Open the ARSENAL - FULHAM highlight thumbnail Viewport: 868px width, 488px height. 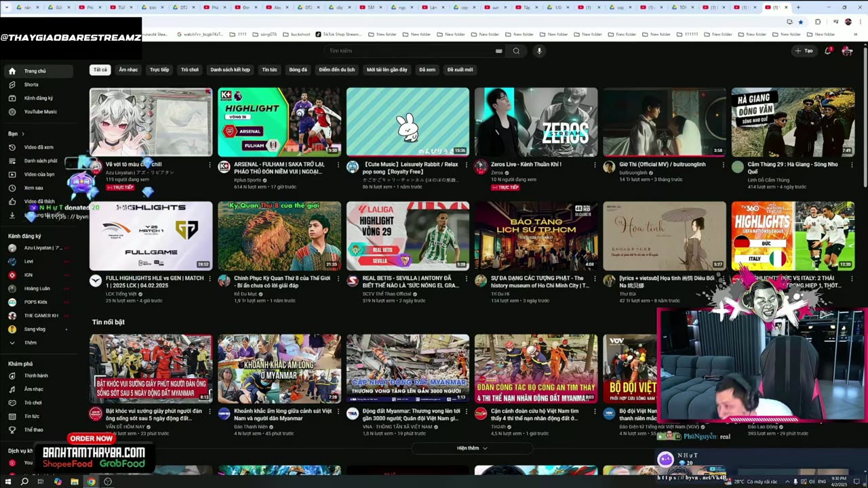[x=279, y=123]
